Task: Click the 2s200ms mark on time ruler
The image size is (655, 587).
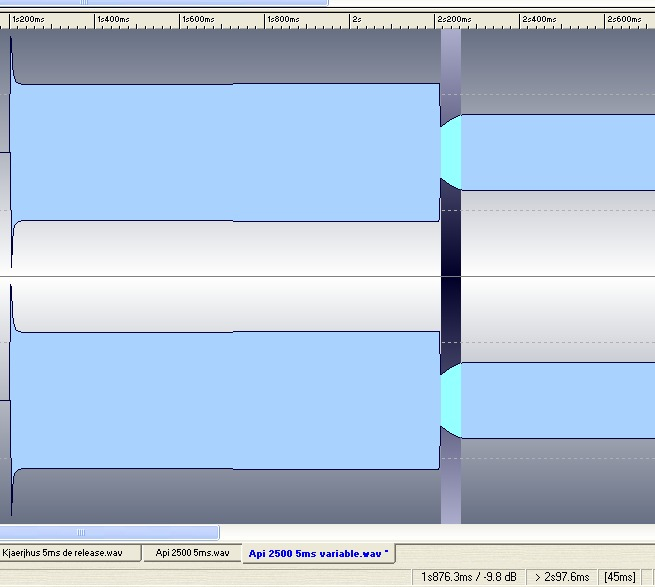Action: 454,19
